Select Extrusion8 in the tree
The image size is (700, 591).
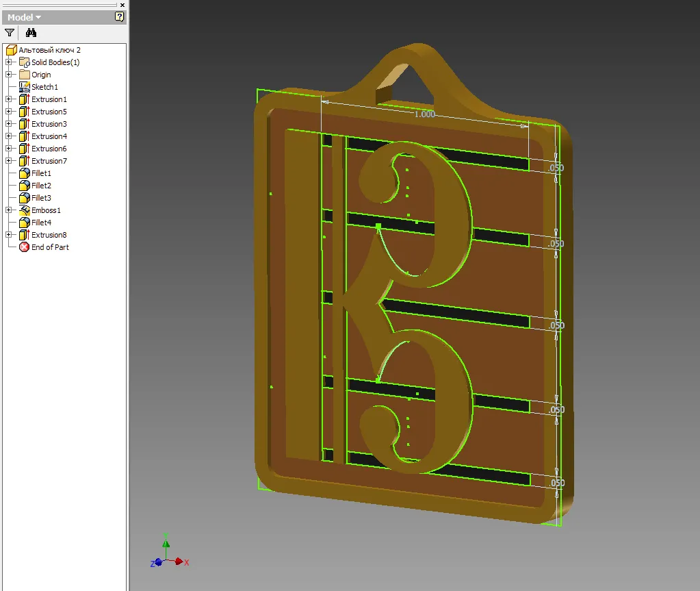(x=49, y=235)
